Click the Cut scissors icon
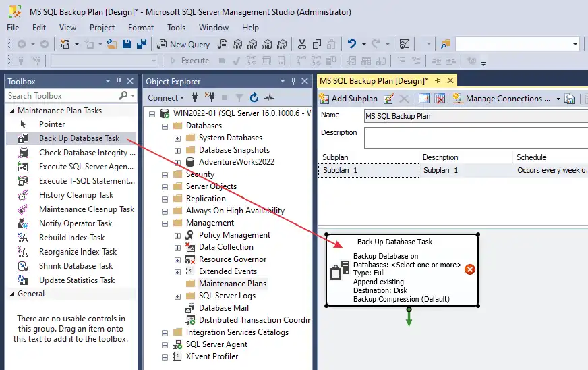Screen dimensions: 588x370 point(301,44)
